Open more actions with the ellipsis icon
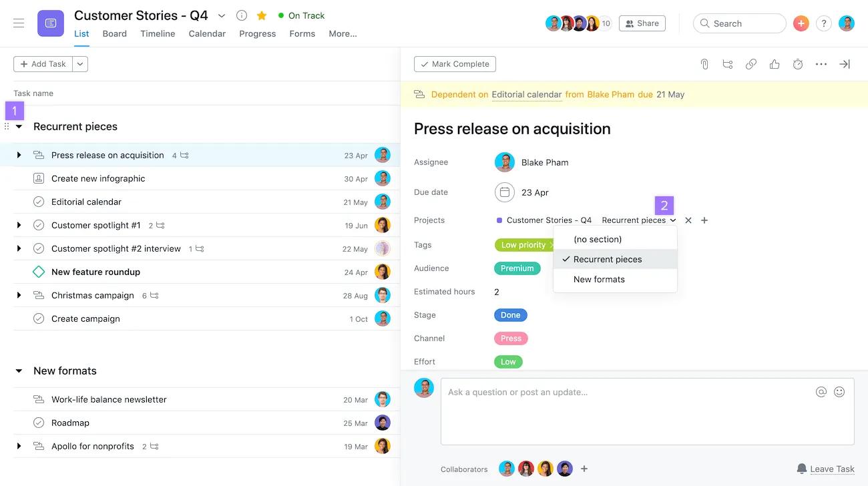This screenshot has height=486, width=868. point(821,63)
